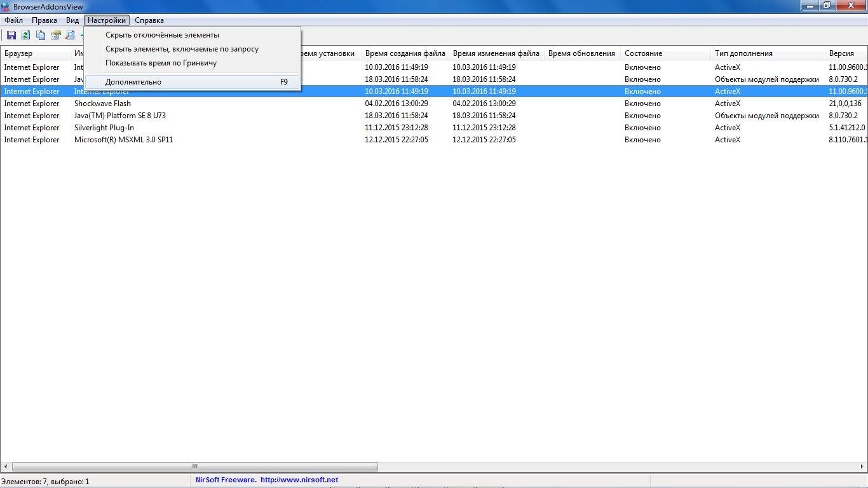Image resolution: width=868 pixels, height=488 pixels.
Task: Sort by the Состояние column header
Action: [665, 53]
